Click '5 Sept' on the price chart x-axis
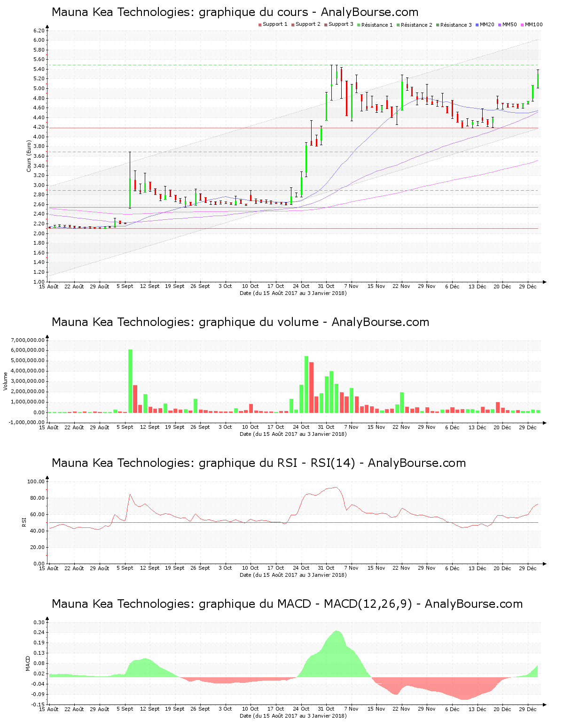 click(125, 286)
